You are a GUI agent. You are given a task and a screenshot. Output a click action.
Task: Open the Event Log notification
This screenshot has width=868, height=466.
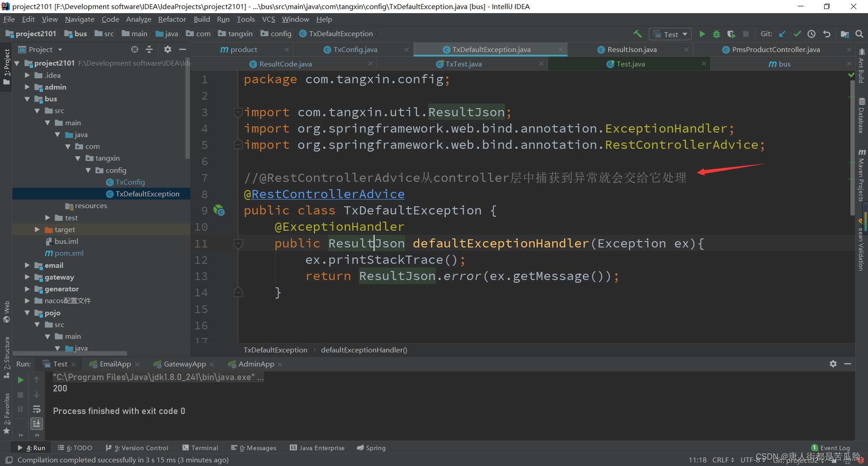pos(831,448)
